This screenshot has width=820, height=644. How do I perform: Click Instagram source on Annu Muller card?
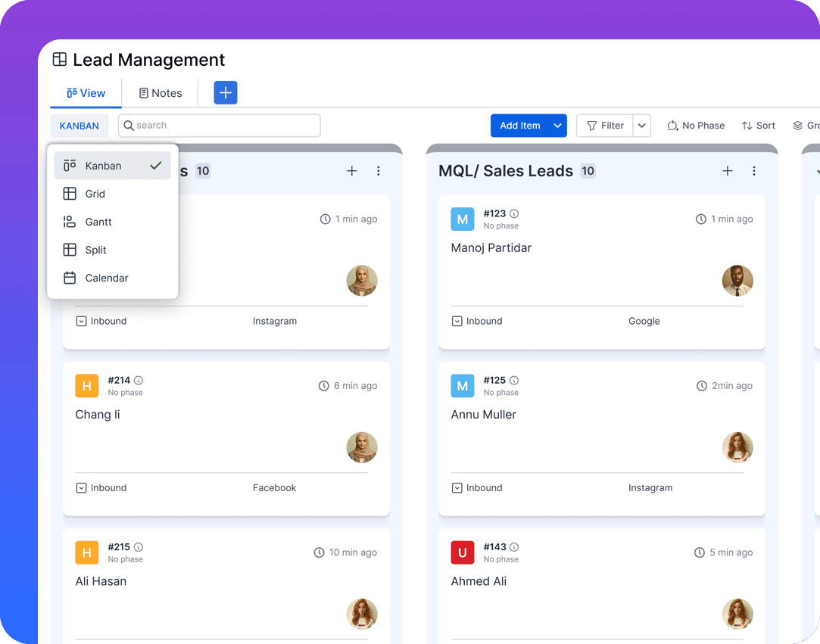coord(650,487)
